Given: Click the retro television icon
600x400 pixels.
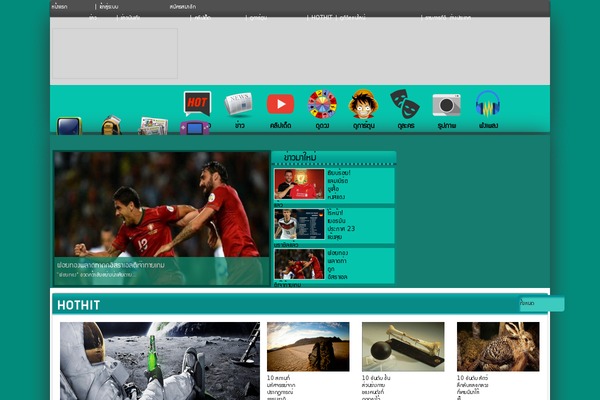Looking at the screenshot, I should 69,126.
